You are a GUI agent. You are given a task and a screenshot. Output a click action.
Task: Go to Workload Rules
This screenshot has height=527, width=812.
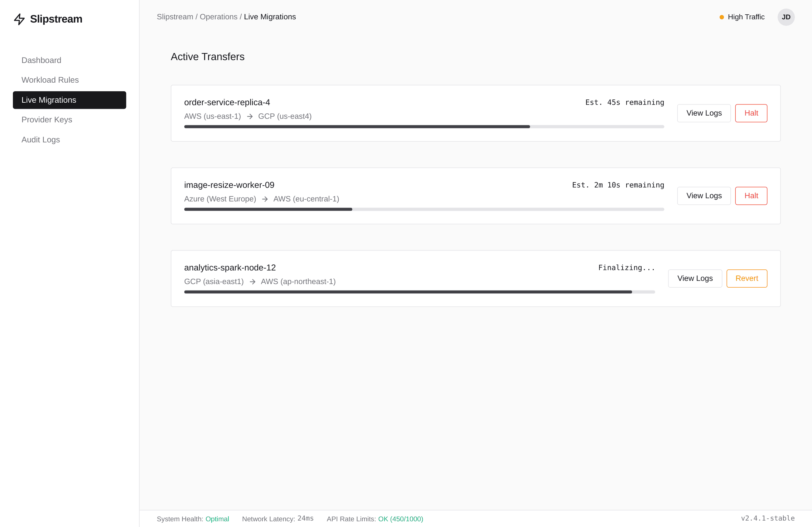(x=50, y=80)
